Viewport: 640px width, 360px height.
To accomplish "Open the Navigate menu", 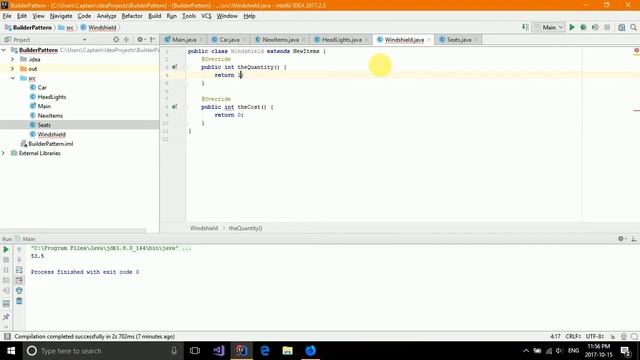I will coord(61,16).
